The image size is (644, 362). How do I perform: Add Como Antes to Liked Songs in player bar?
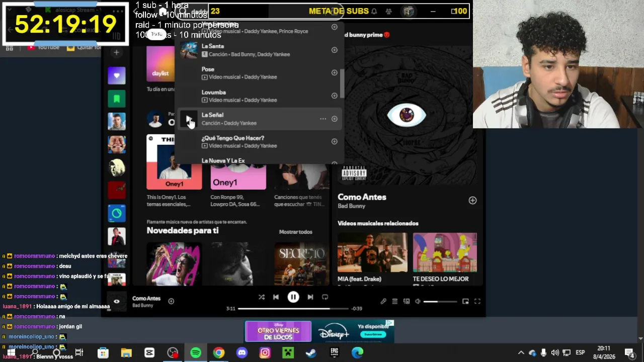point(171,301)
